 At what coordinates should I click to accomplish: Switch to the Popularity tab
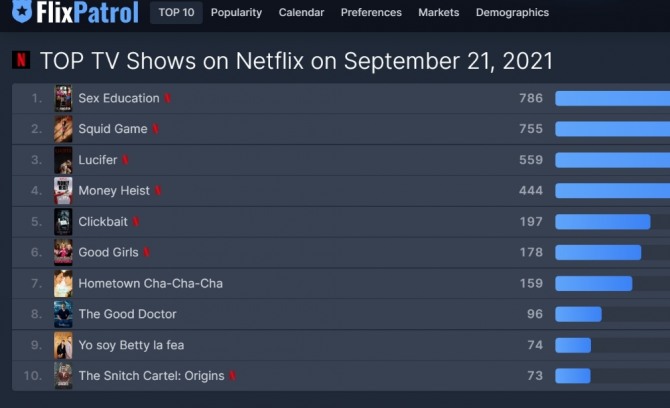pyautogui.click(x=236, y=13)
